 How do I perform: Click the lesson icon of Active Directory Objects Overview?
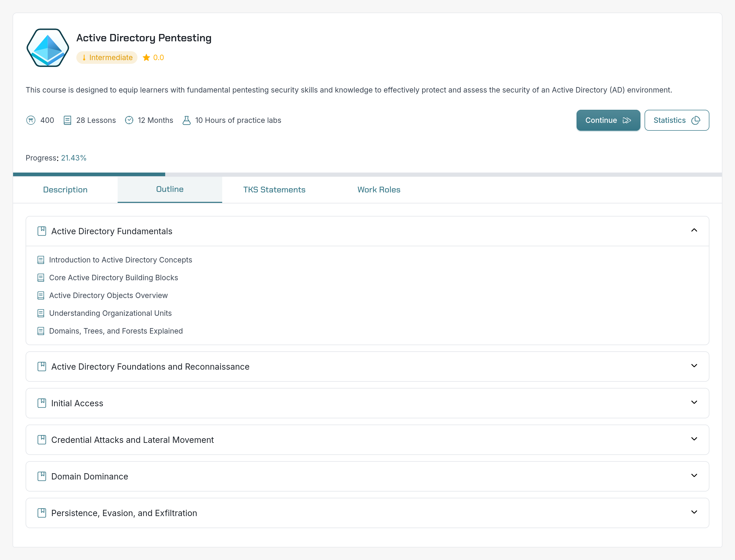41,296
